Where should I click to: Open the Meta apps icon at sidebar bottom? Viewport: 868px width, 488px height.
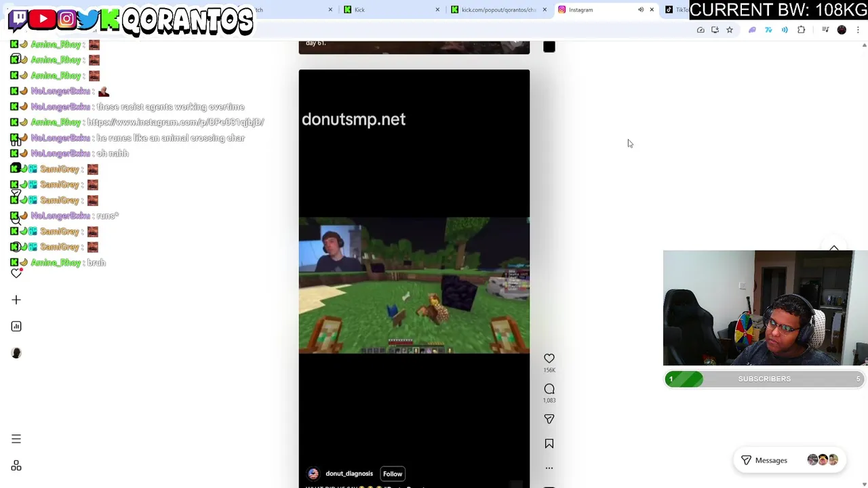pos(16,466)
